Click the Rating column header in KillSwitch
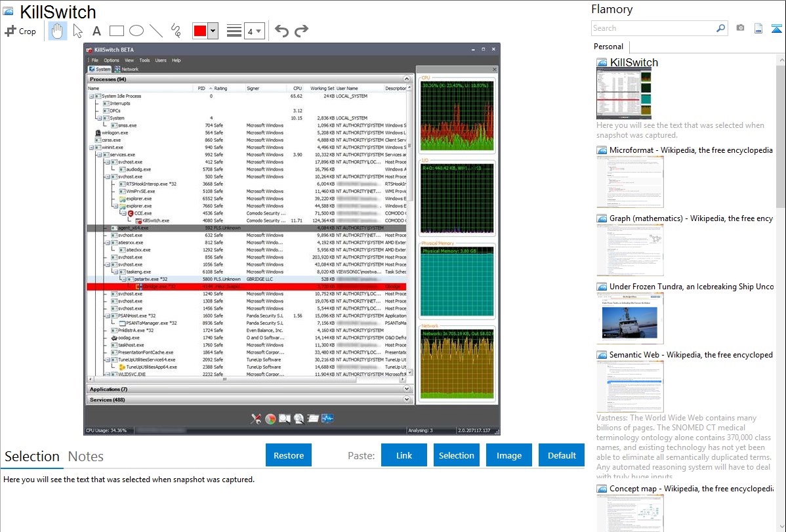This screenshot has width=786, height=532. pos(220,89)
